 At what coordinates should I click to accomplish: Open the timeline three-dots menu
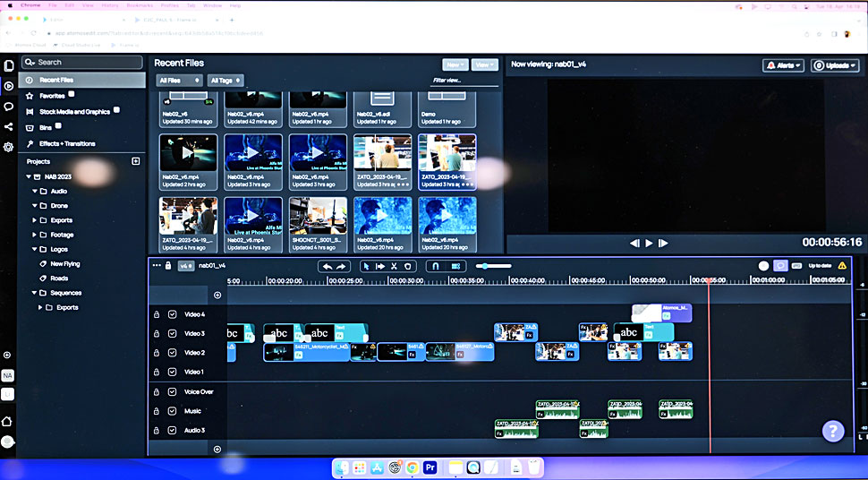tap(157, 265)
